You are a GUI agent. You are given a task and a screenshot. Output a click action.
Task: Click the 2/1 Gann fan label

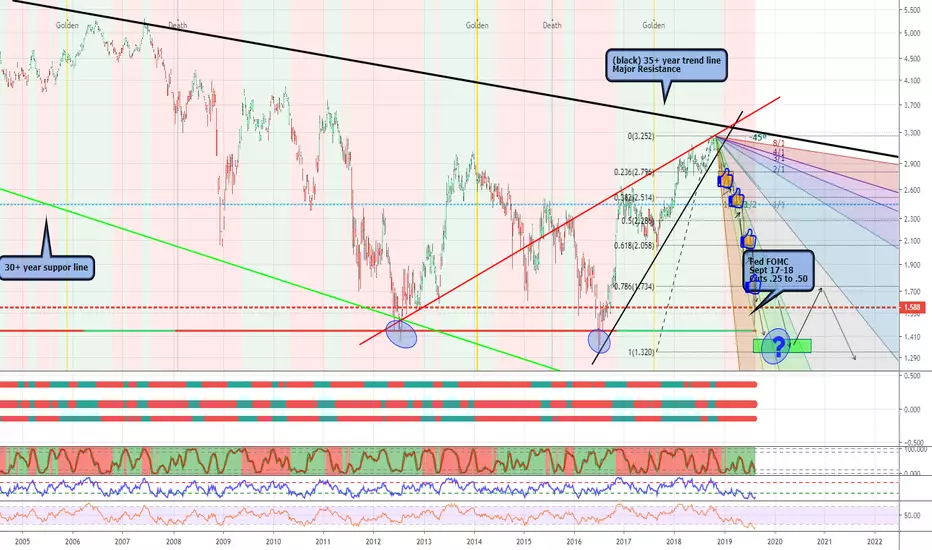(779, 169)
